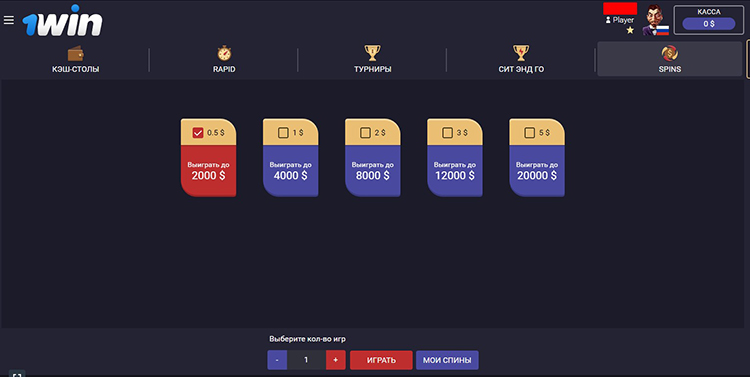Open МОИ СПИНЫ button

(447, 360)
